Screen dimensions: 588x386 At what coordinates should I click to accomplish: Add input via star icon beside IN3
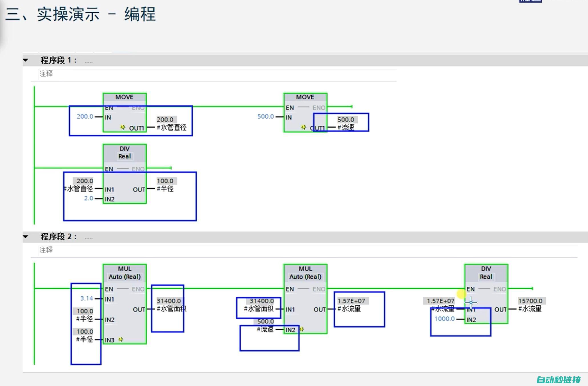click(121, 339)
